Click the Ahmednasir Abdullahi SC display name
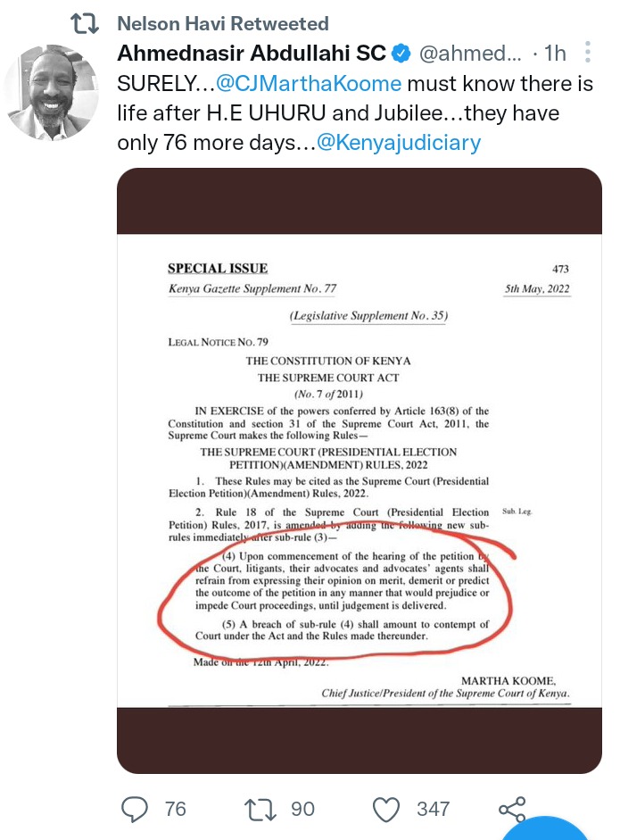Image resolution: width=620 pixels, height=840 pixels. (252, 53)
